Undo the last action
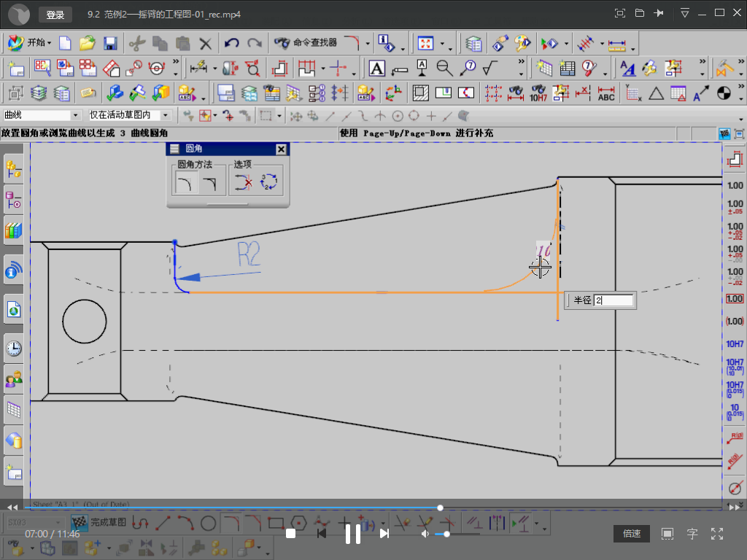Image resolution: width=747 pixels, height=560 pixels. (x=231, y=43)
